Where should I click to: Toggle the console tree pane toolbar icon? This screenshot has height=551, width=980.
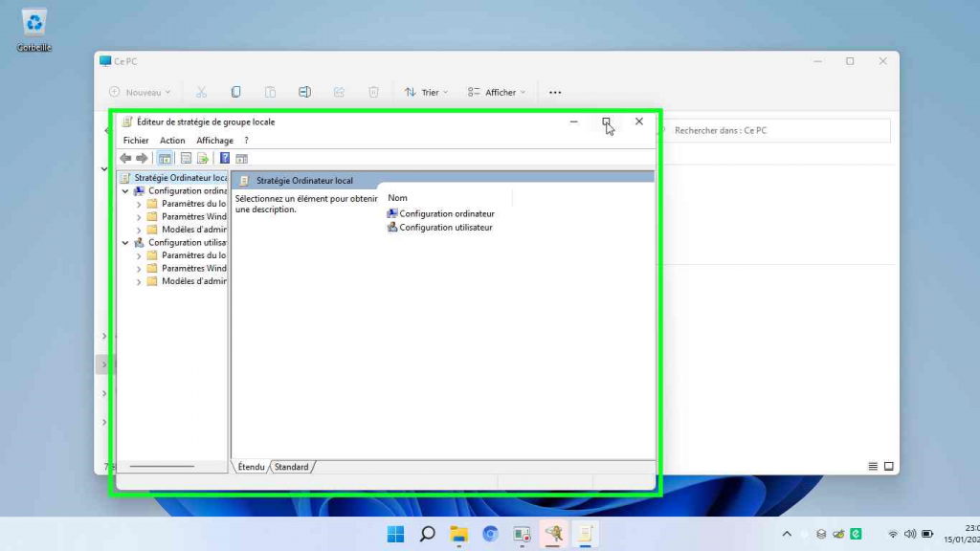tap(165, 159)
